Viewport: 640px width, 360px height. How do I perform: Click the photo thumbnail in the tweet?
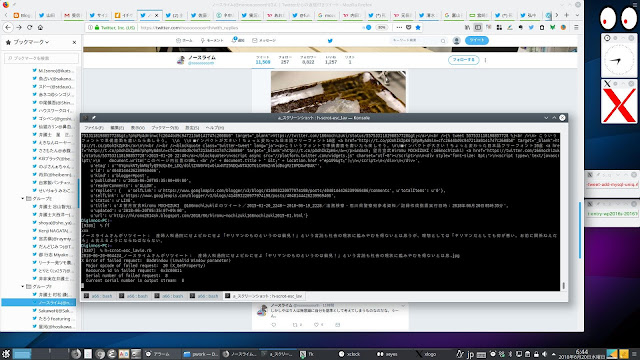338,91
